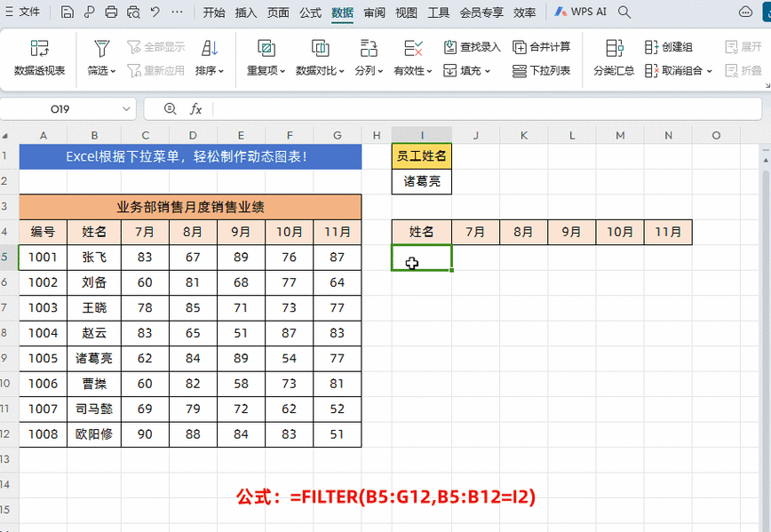This screenshot has height=532, width=771.
Task: Click cell I2 containing 诸葛亮 dropdown
Action: [x=422, y=181]
